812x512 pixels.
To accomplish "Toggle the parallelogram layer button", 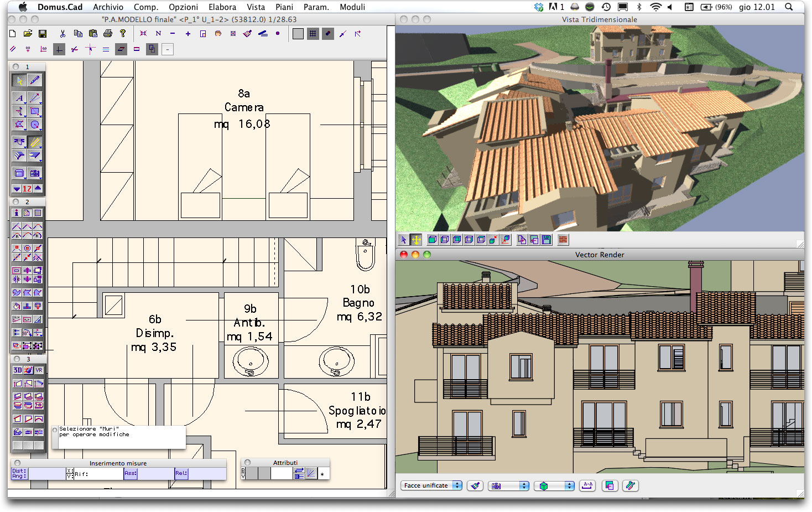I will tap(121, 49).
